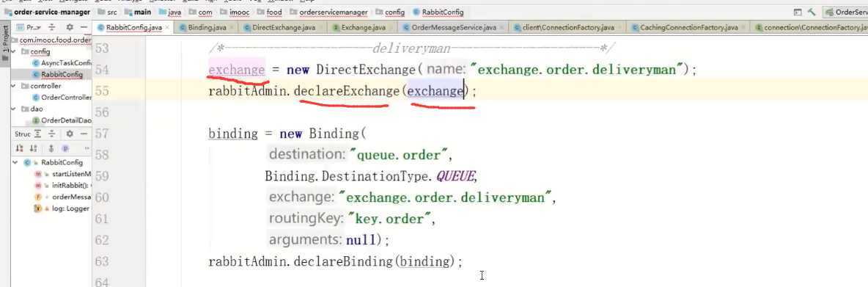Click declareExchange method call on line 55
Screen dimensions: 868x287
346,91
